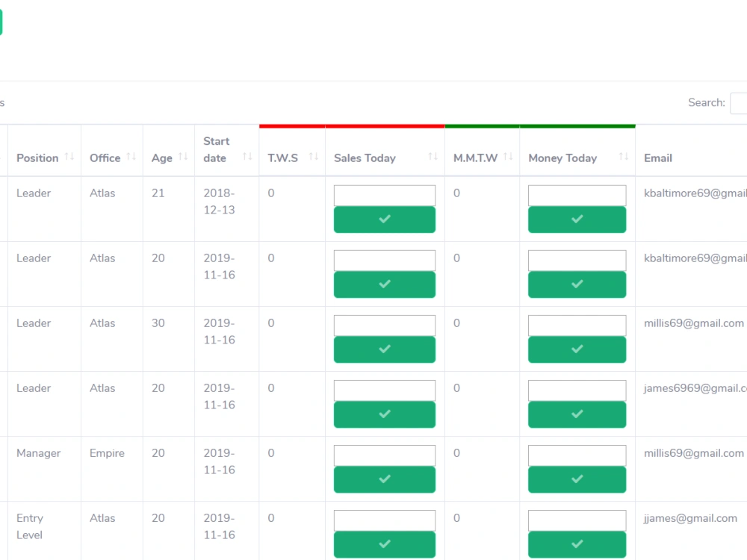Select the Money Today header label
This screenshot has height=560, width=747.
pyautogui.click(x=562, y=158)
